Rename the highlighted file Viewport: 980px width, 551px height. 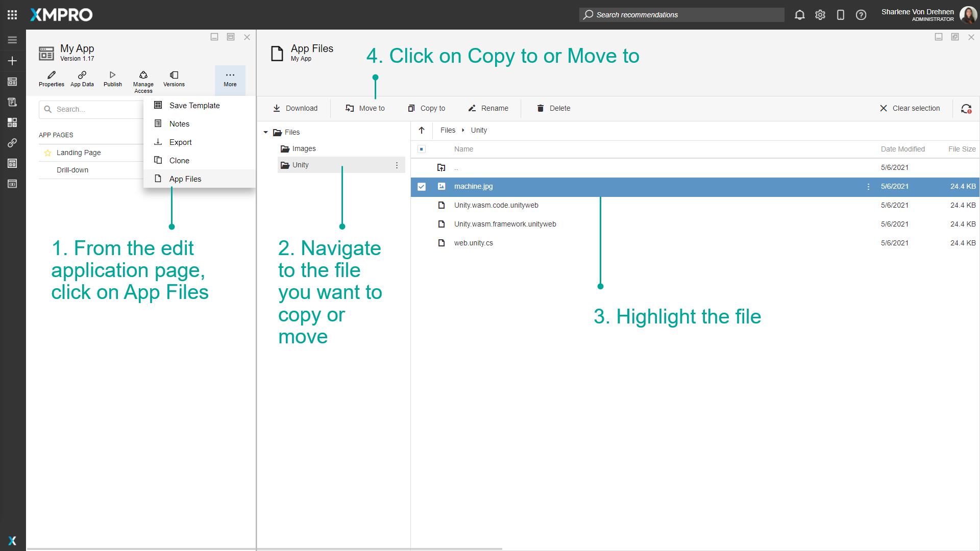tap(488, 108)
